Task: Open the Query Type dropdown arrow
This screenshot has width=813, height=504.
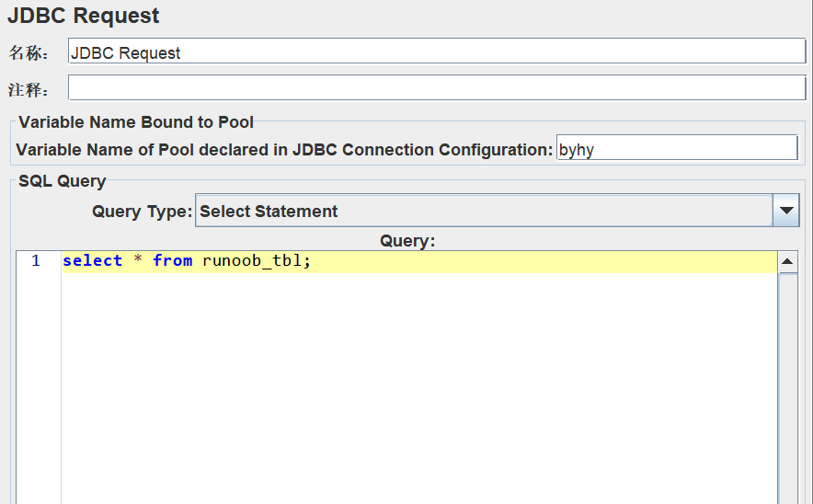Action: 786,211
